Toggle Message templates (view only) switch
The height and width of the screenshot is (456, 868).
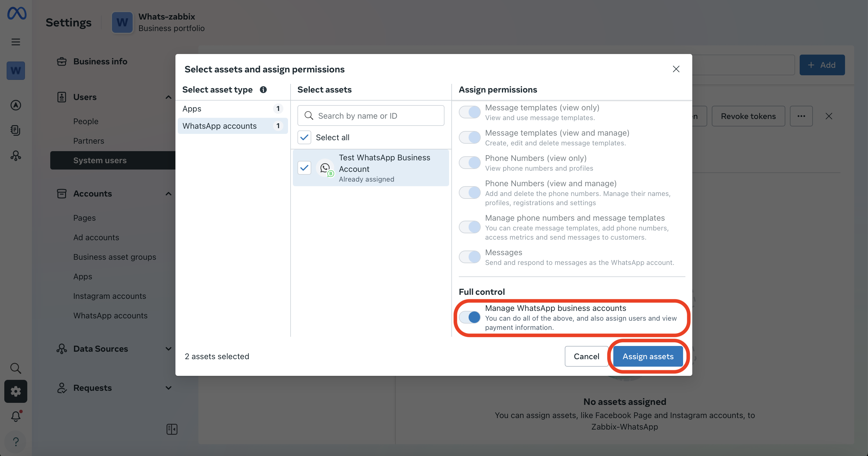(470, 112)
